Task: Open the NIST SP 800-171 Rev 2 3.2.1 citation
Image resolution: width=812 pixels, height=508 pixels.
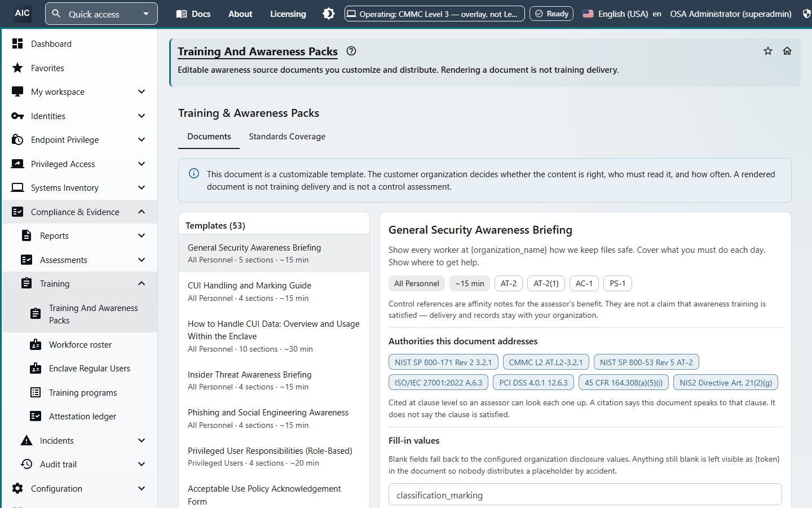Action: (x=443, y=362)
